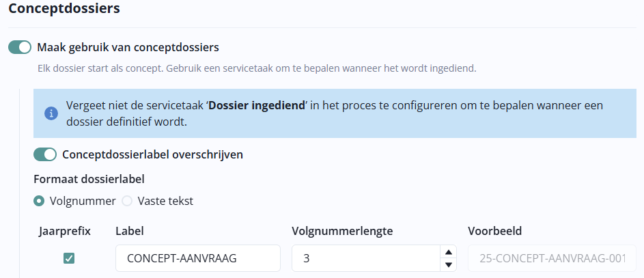644x278 pixels.
Task: Click the 'Conceptdossiers' section heading
Action: 64,9
